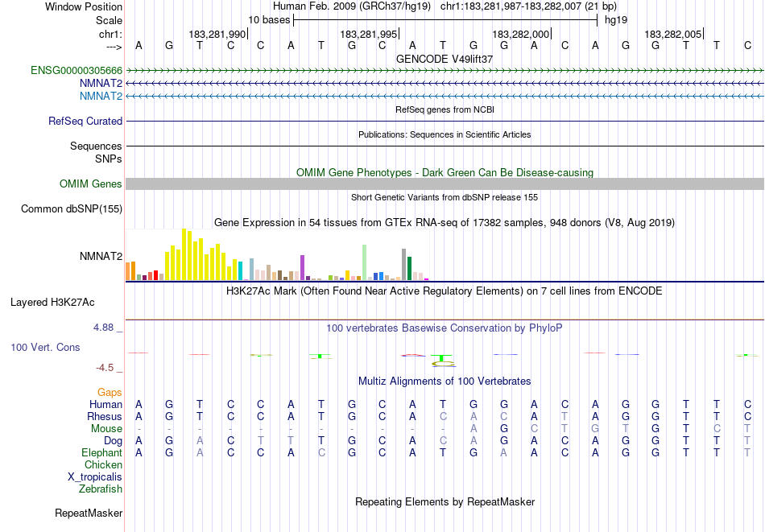
Task: Open the RefSeq Curated track label
Action: (x=85, y=121)
